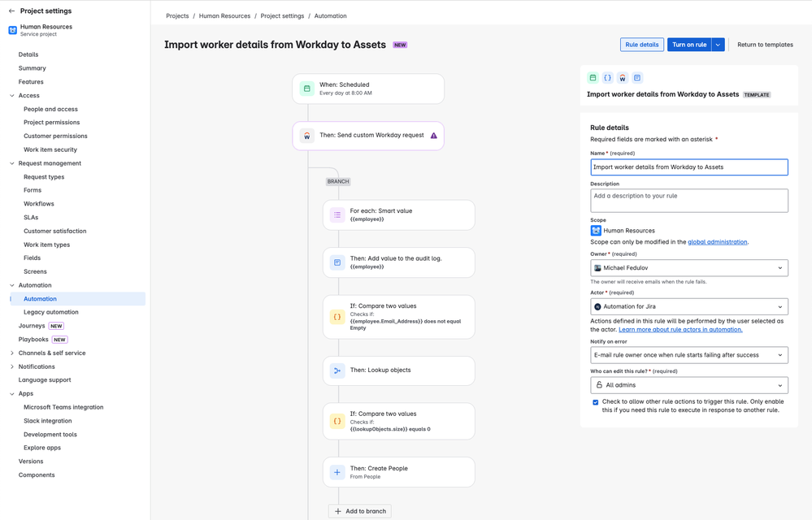Open Playbooks in the sidebar
Viewport: 812px width, 520px height.
tap(33, 340)
